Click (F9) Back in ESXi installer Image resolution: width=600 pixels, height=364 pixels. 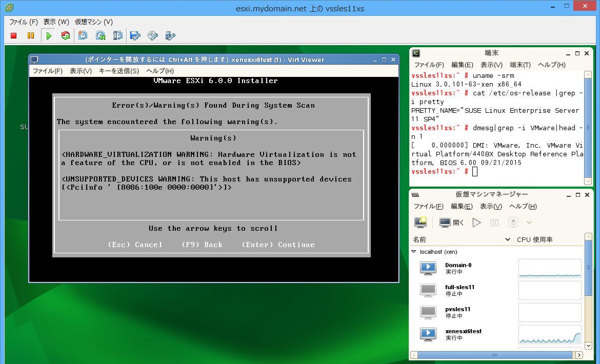202,245
